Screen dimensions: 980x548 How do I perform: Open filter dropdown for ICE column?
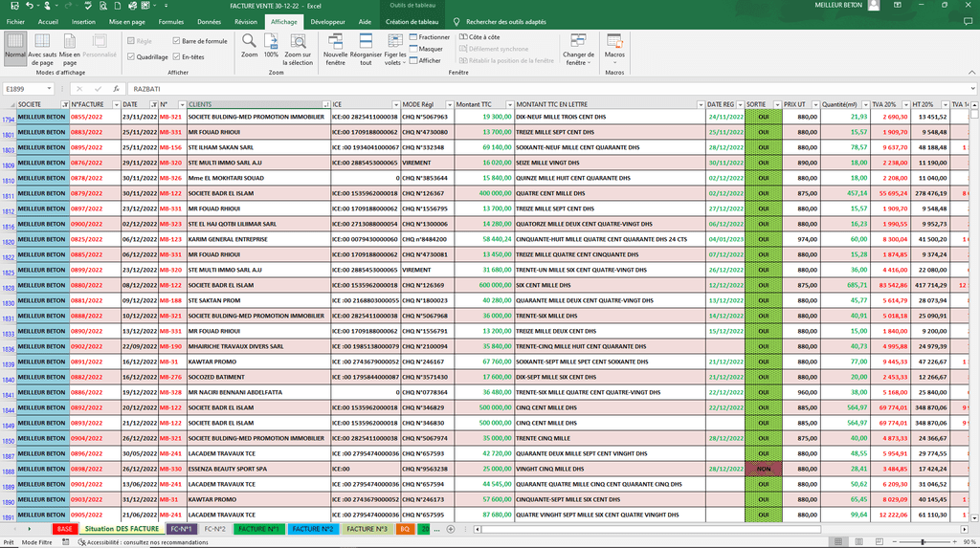pyautogui.click(x=395, y=104)
